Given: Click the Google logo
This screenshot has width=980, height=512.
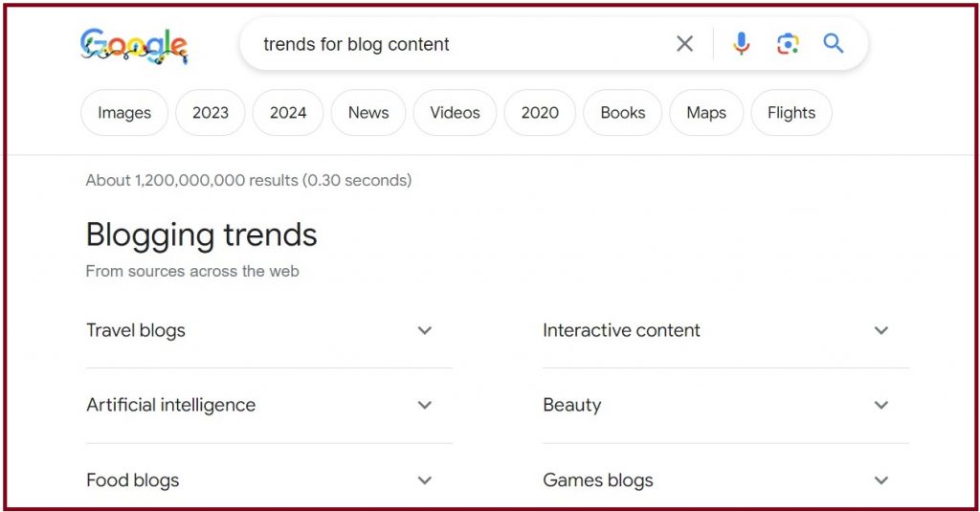Looking at the screenshot, I should [134, 45].
